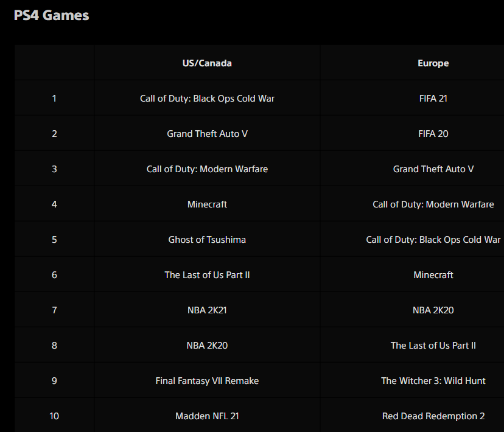
Task: Select NBA 2K21 entry
Action: [x=207, y=310]
